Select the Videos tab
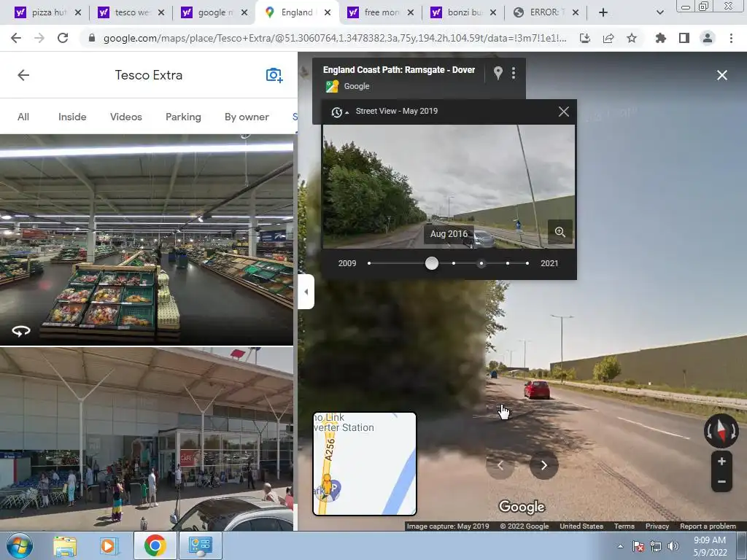This screenshot has width=747, height=560. [125, 117]
